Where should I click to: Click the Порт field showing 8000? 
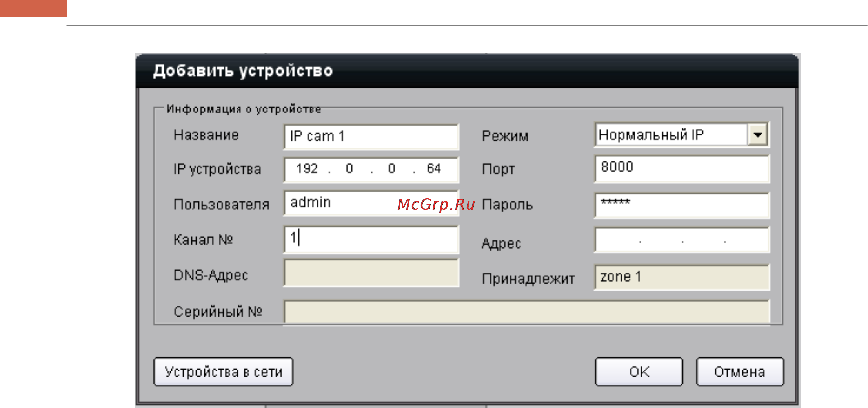pyautogui.click(x=682, y=168)
